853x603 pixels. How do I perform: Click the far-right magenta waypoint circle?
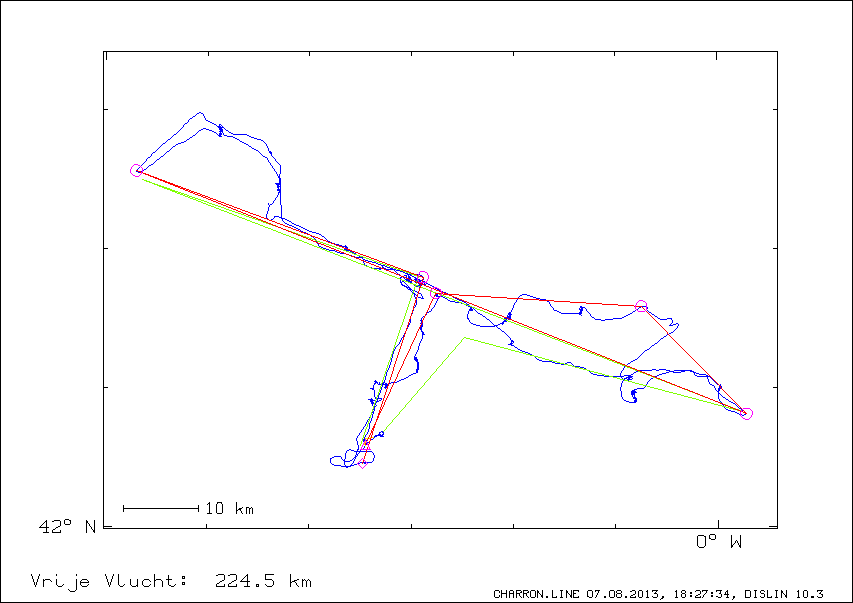coord(747,414)
